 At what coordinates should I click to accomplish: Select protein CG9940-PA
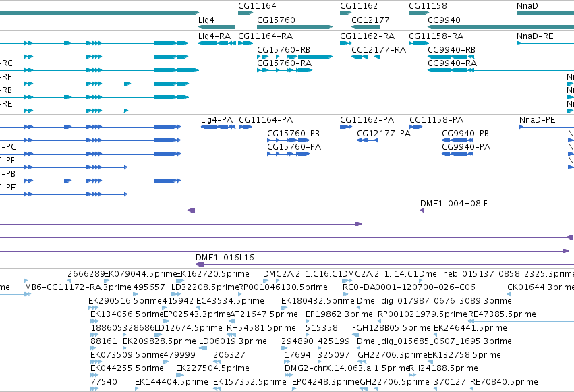[458, 154]
